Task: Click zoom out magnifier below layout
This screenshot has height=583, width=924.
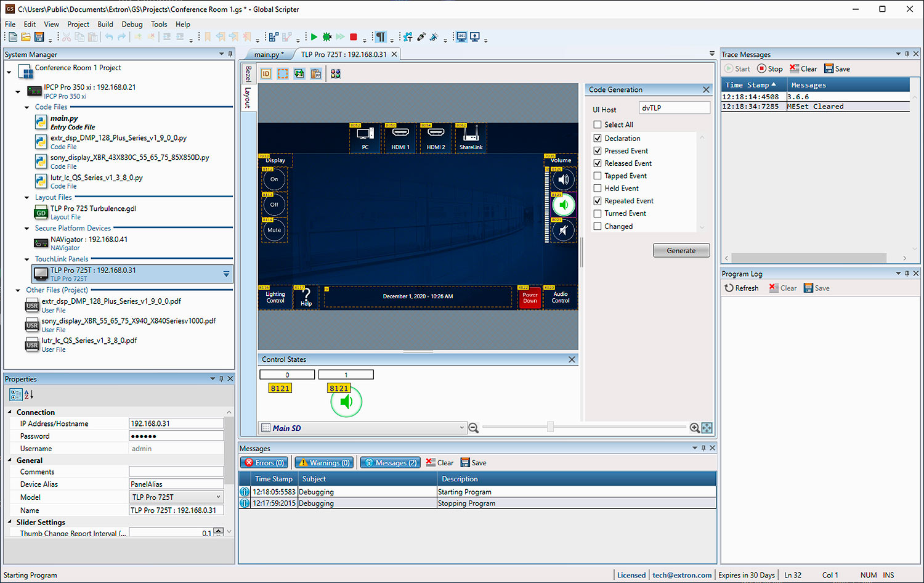Action: tap(473, 428)
